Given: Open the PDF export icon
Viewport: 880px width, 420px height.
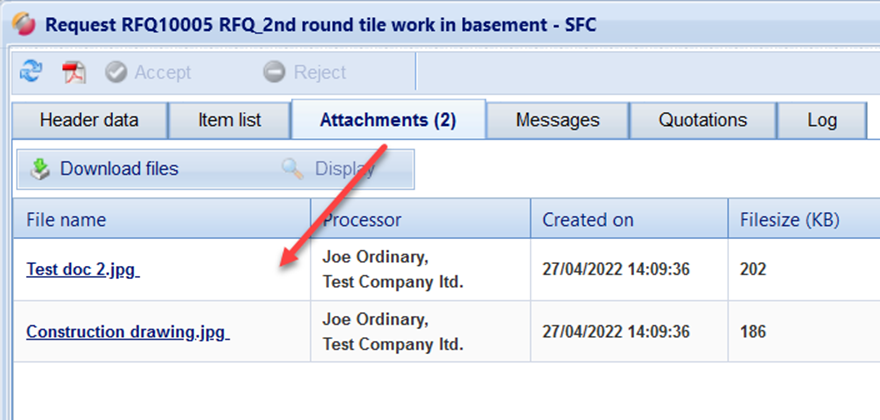Looking at the screenshot, I should [74, 72].
